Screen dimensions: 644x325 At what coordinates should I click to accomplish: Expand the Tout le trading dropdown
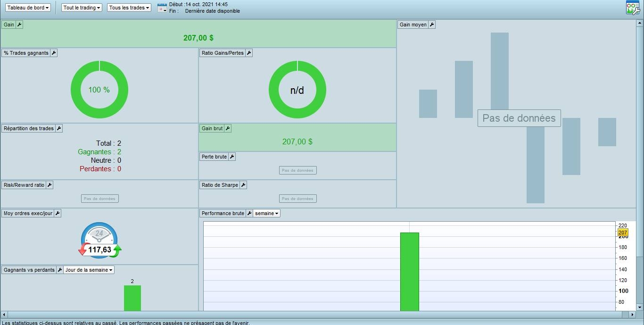[x=82, y=8]
